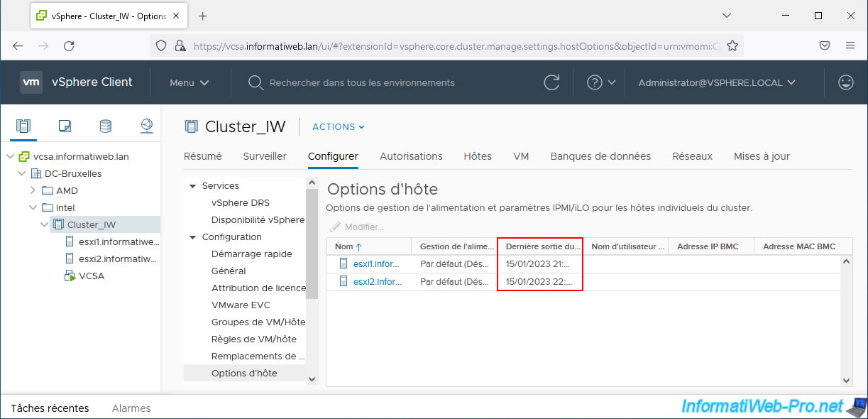Open the Networking inventory view icon
Screen dimensions: 868x419
tap(146, 126)
